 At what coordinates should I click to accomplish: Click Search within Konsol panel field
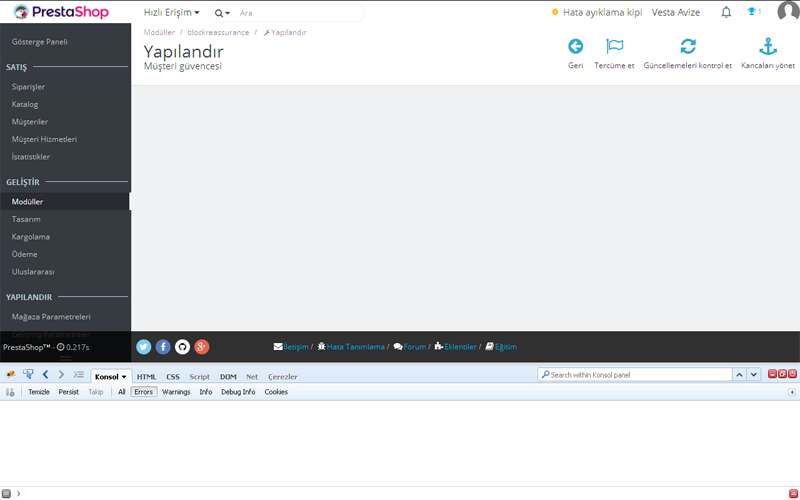(635, 374)
